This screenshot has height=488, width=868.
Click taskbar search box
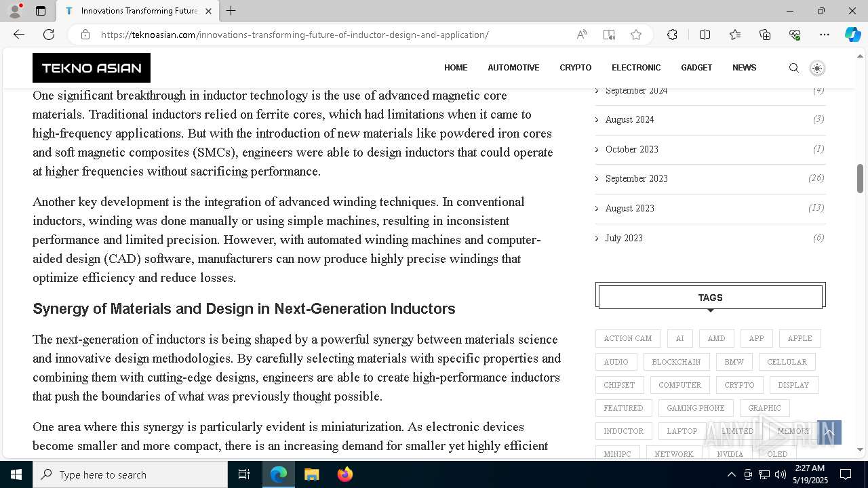tap(130, 474)
